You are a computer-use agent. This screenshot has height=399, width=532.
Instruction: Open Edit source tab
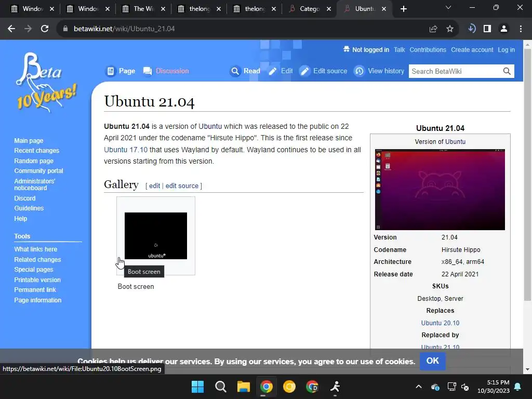tap(323, 71)
